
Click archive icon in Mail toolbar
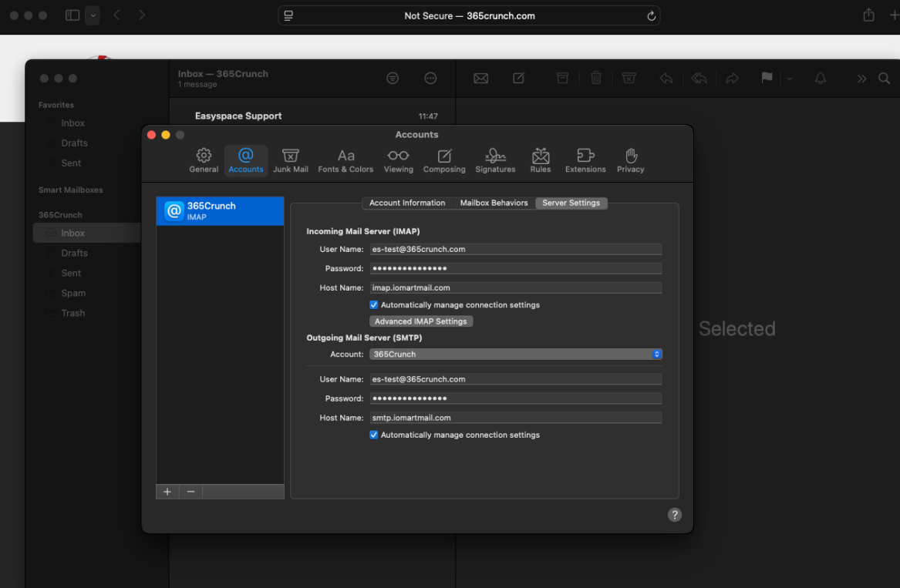pos(562,78)
